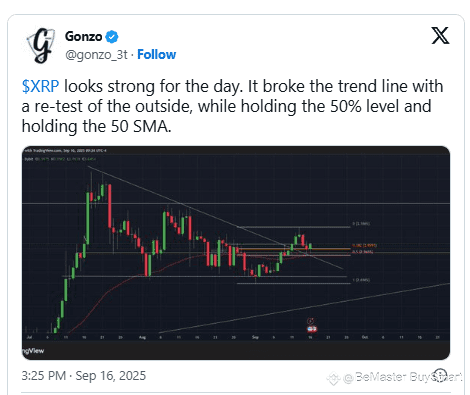The image size is (470, 395).
Task: Click the flag event marker above Sep 16
Action: coord(312,329)
